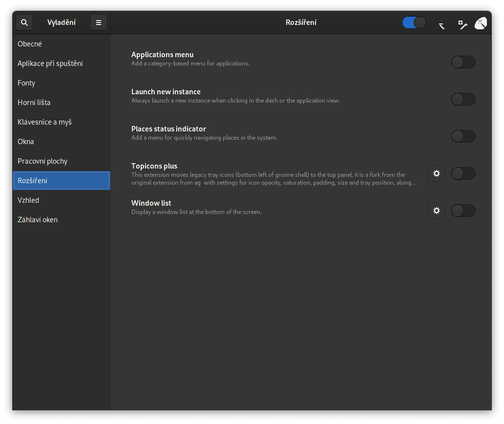Open Topicons plus extension settings gear
The width and height of the screenshot is (504, 424).
pyautogui.click(x=437, y=173)
